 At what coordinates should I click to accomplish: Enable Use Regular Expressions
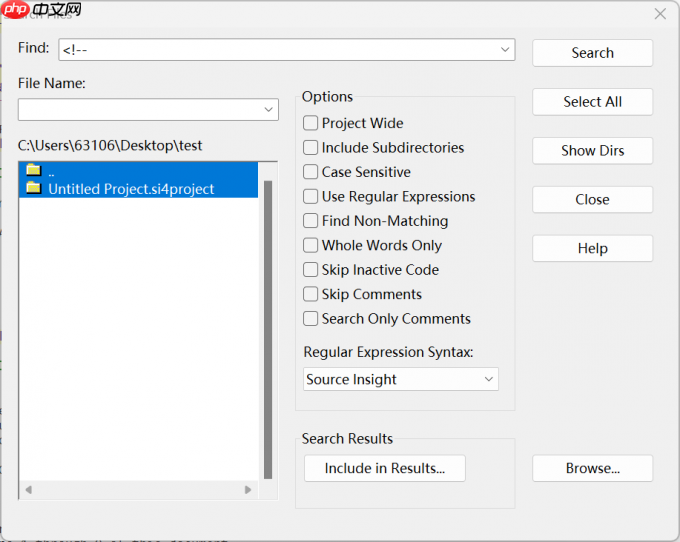pyautogui.click(x=311, y=197)
